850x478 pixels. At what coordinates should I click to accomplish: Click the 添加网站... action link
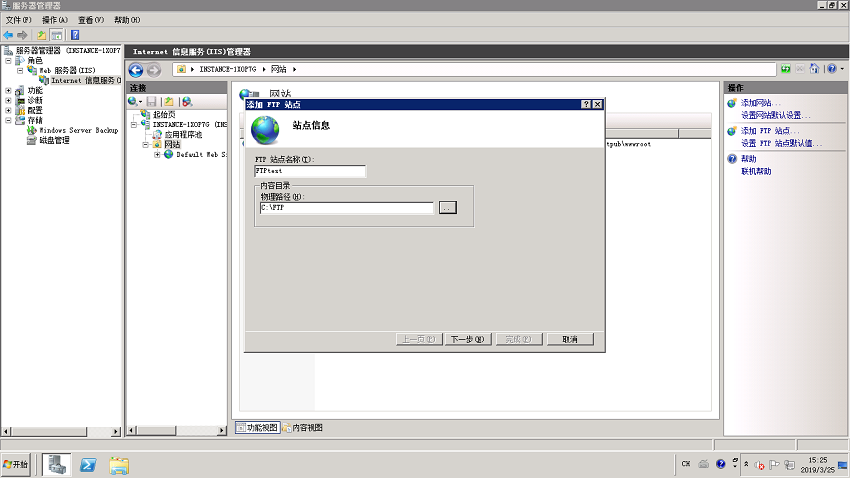click(761, 102)
